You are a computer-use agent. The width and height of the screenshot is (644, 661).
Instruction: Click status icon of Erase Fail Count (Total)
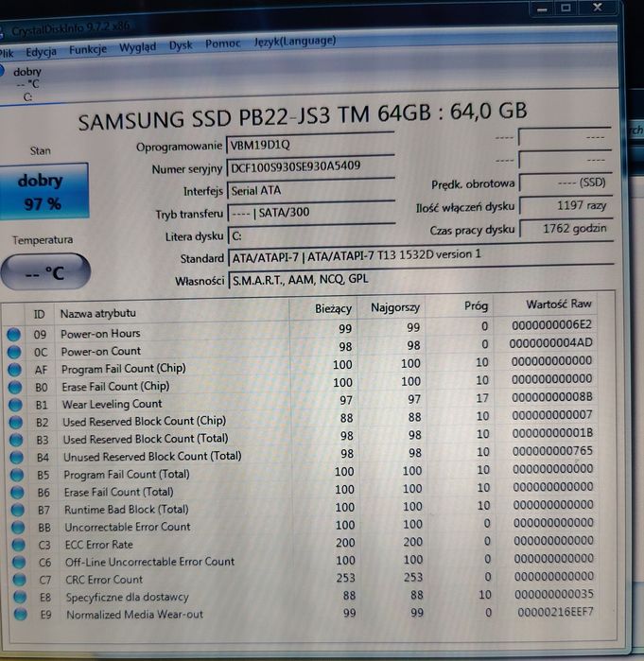17,493
